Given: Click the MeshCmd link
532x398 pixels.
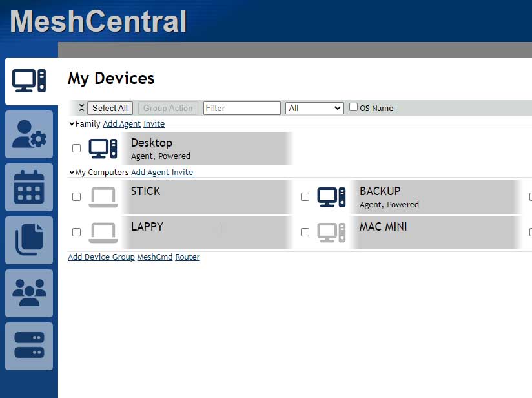Looking at the screenshot, I should click(x=155, y=257).
